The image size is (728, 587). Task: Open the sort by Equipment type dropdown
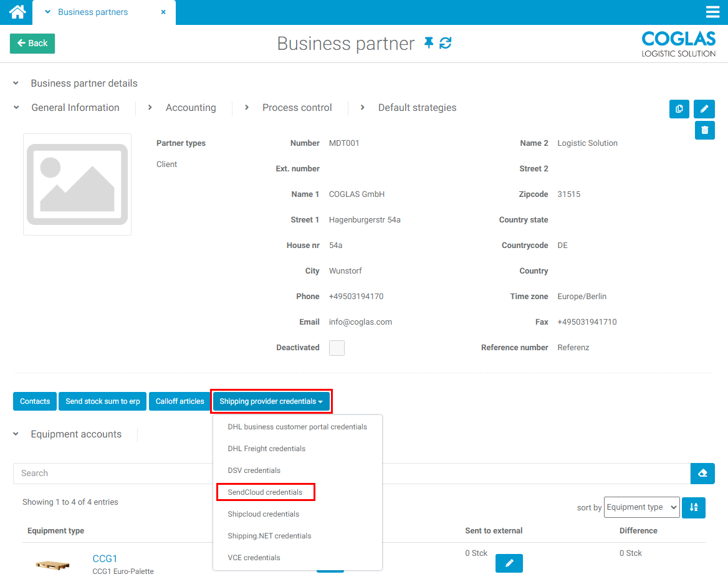click(x=641, y=507)
